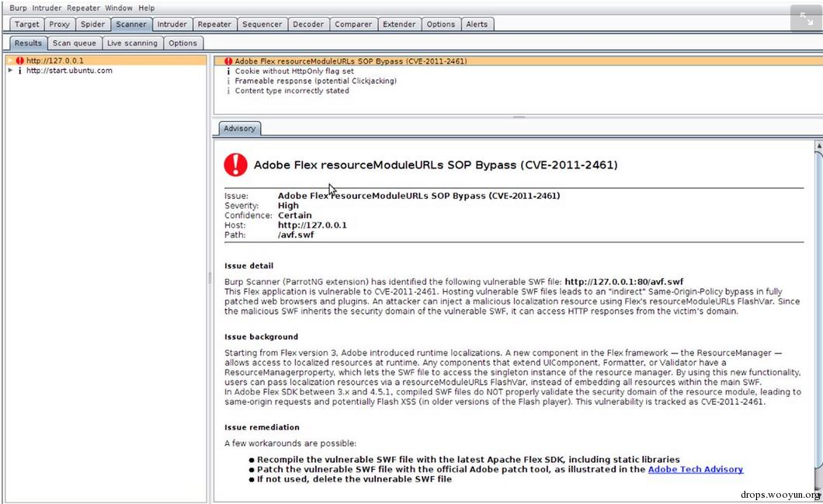Click info icon next to start.ubuntu.com
823x504 pixels.
click(20, 71)
